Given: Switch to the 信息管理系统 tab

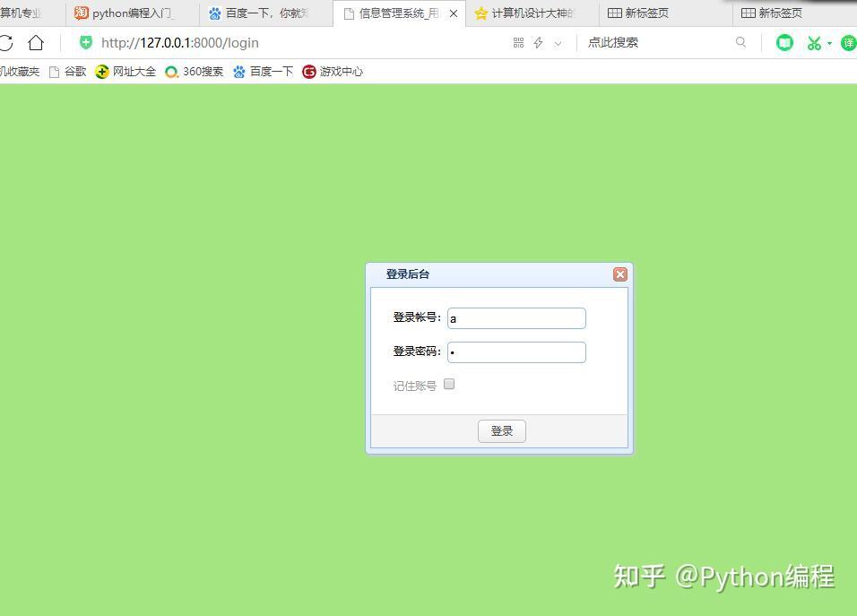Looking at the screenshot, I should 394,13.
